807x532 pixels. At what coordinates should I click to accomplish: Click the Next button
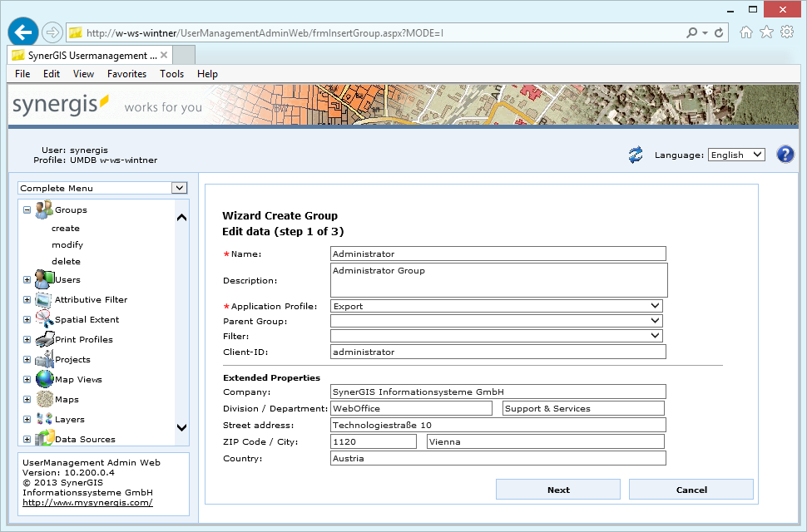[x=558, y=490]
